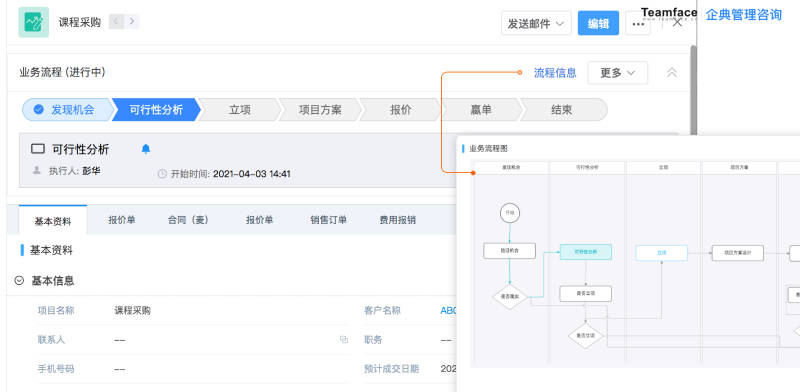Click the 是否立项 diamond in flowchart

(x=586, y=336)
